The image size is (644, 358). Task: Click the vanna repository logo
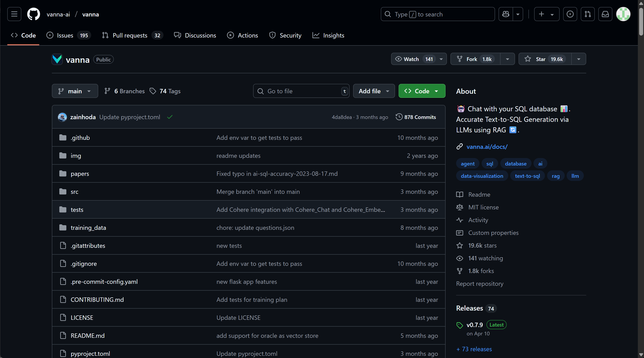57,59
